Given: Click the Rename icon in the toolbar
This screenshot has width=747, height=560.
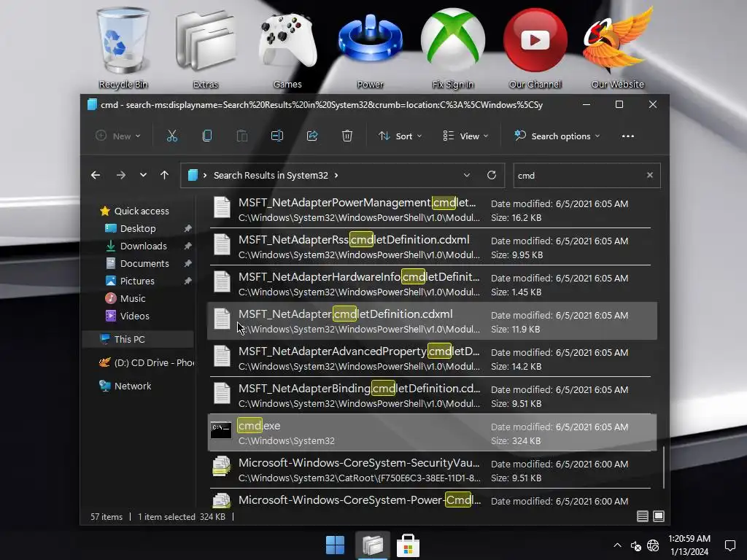Looking at the screenshot, I should click(x=276, y=136).
